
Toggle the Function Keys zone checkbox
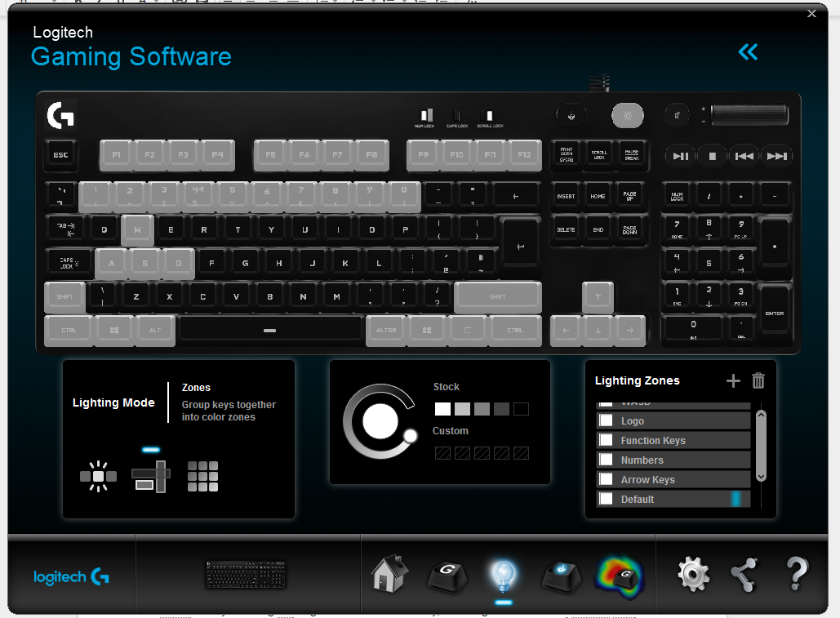click(606, 440)
